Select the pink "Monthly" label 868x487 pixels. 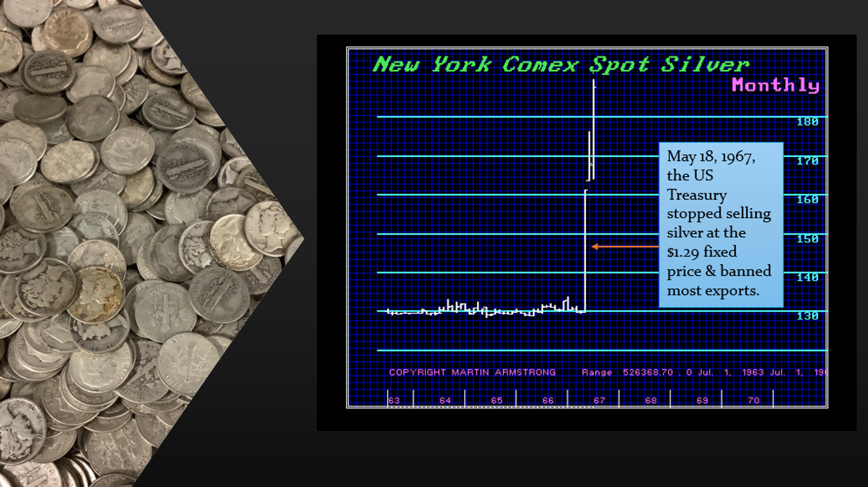[775, 85]
